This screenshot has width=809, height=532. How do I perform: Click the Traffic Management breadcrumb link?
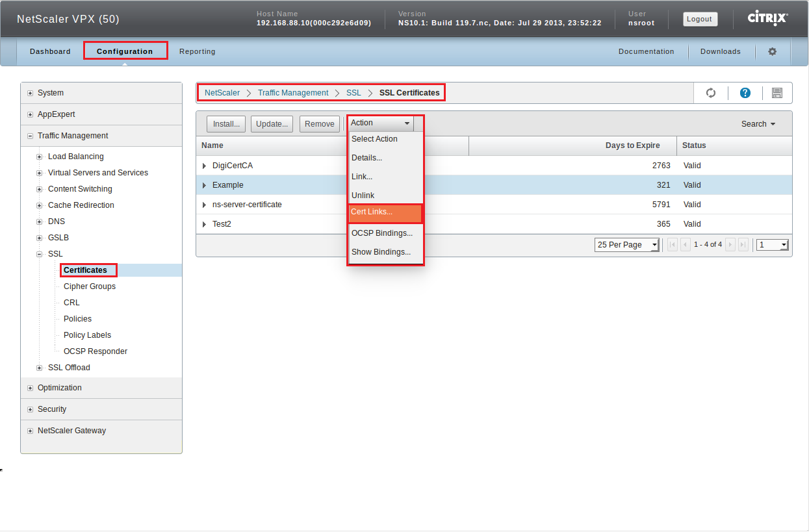(x=293, y=93)
